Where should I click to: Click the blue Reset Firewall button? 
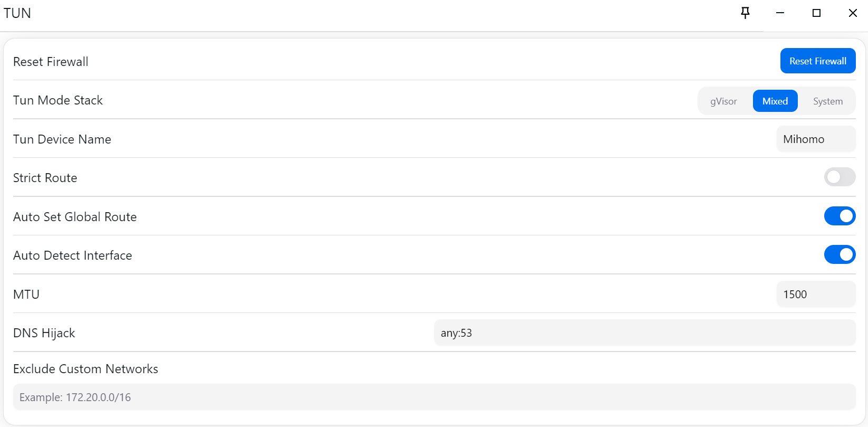(x=818, y=61)
